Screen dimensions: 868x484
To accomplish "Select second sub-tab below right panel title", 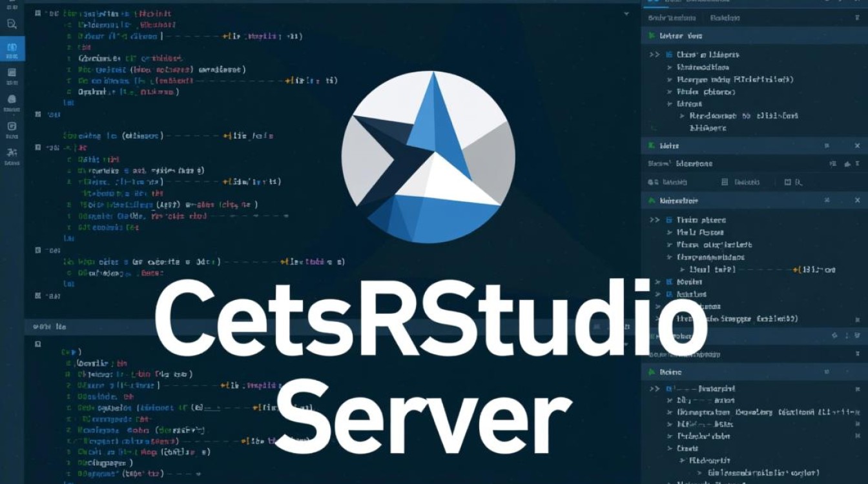I will click(725, 19).
